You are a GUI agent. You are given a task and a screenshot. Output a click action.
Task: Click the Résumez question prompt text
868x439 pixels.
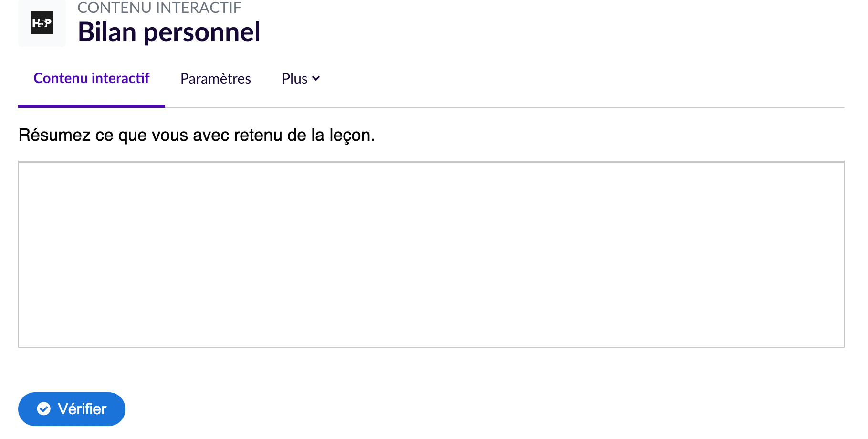pyautogui.click(x=197, y=135)
